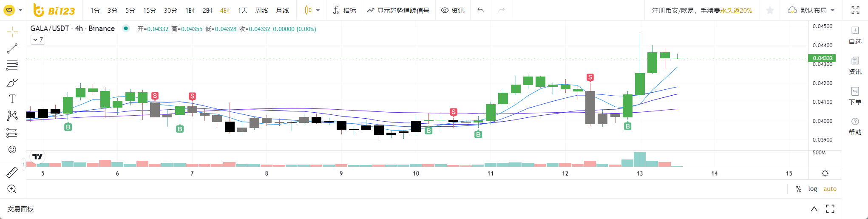868x219 pixels.
Task: Switch to 1时 timeframe
Action: pyautogui.click(x=190, y=10)
